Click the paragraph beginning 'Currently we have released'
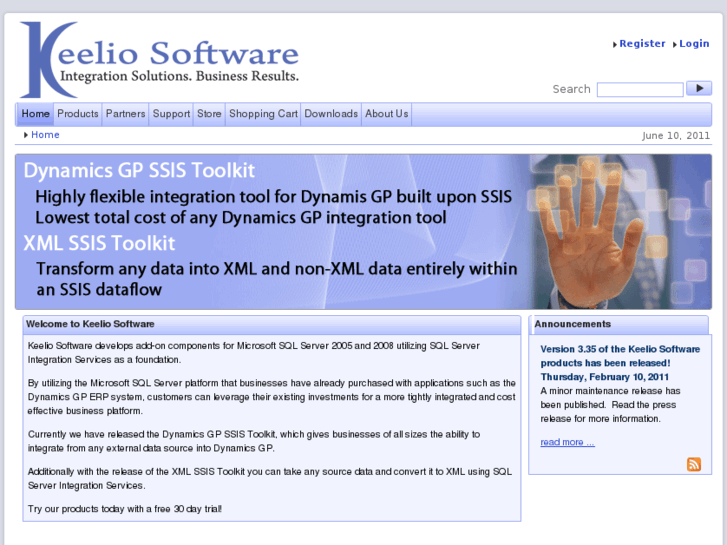 tap(254, 441)
